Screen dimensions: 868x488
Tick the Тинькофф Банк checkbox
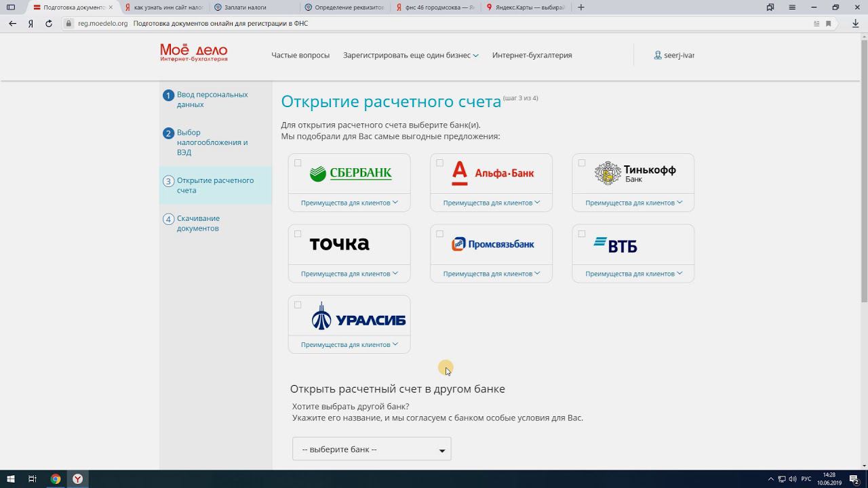[x=582, y=163]
